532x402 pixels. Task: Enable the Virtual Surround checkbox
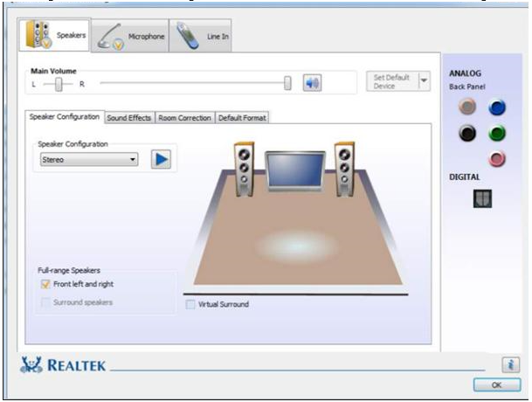tap(190, 304)
